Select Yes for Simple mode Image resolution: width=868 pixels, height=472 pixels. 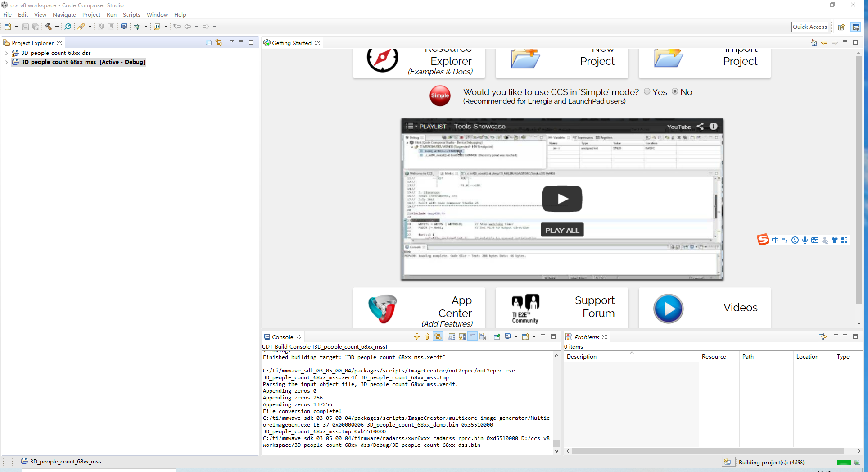(647, 91)
